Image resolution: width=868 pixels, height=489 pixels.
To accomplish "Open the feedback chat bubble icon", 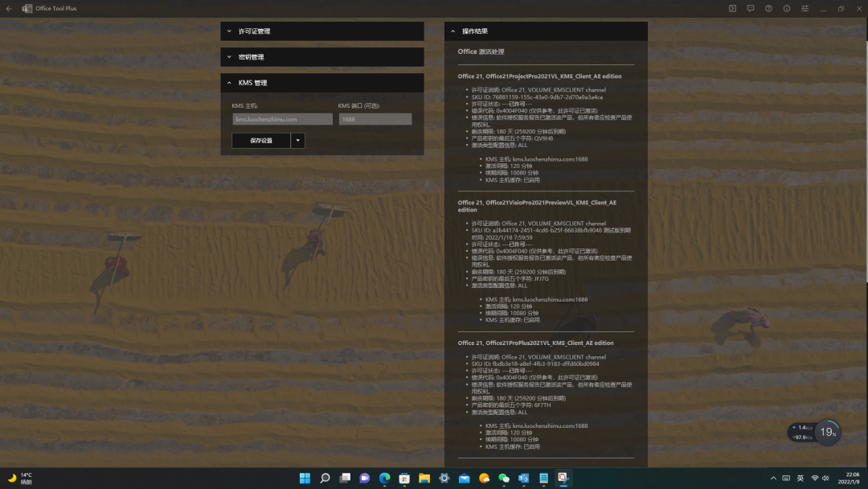I will 751,8.
